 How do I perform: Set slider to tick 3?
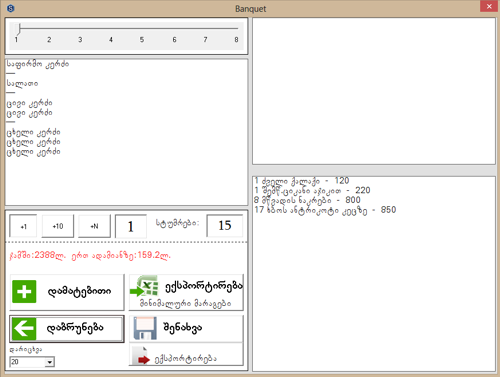click(x=80, y=40)
